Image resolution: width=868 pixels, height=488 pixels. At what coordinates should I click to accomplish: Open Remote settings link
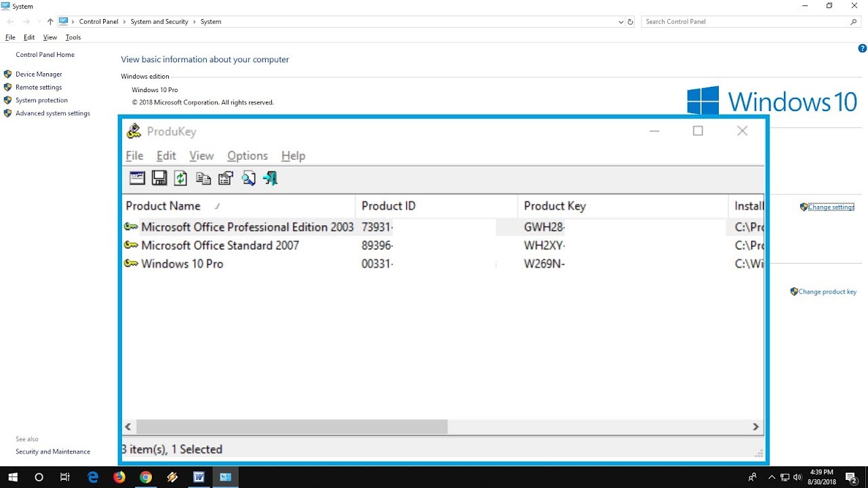(x=39, y=87)
